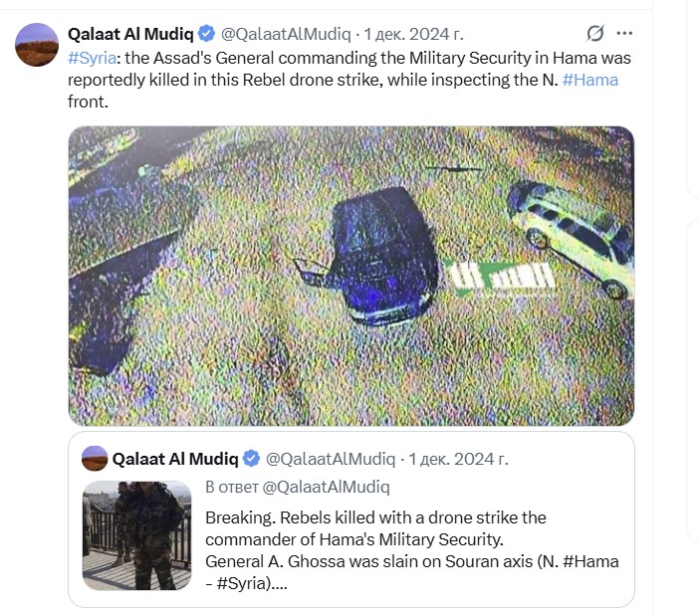Open the drone strike footage image
This screenshot has width=699, height=616.
[x=351, y=276]
